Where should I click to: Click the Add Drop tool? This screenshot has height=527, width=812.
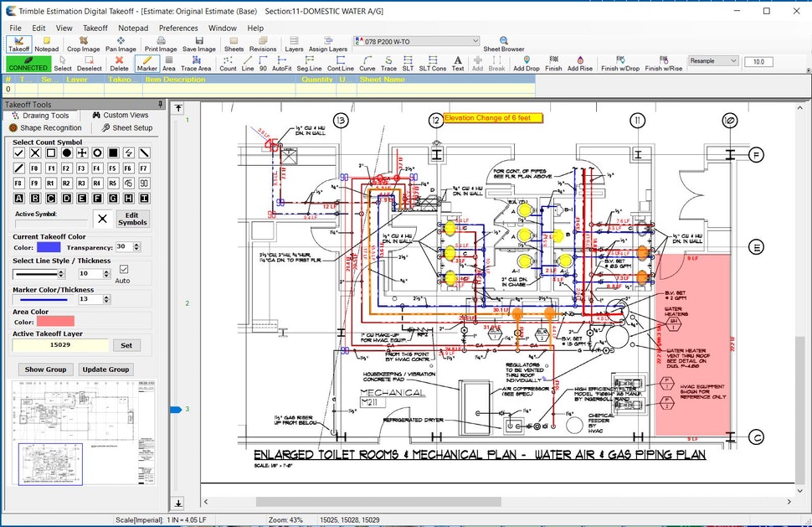point(526,64)
